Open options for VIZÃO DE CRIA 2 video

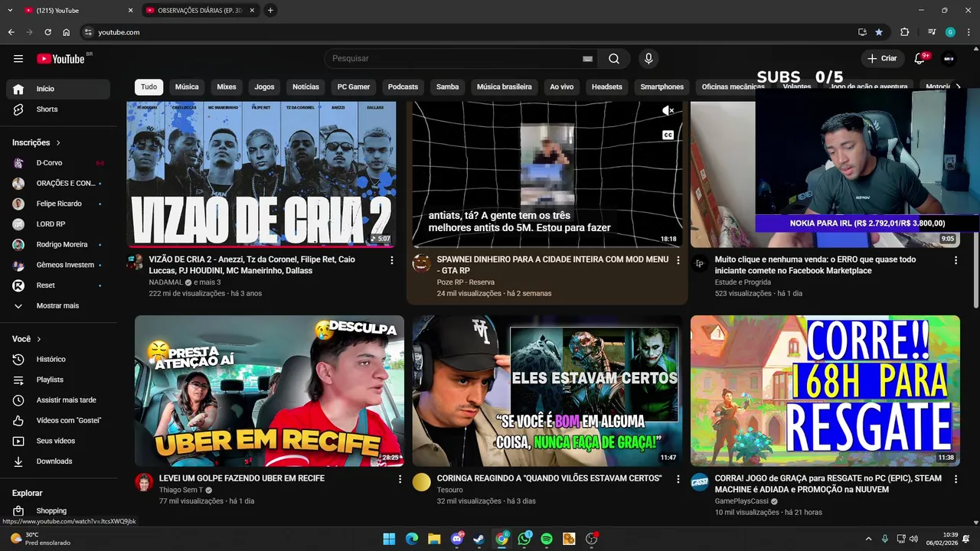click(x=392, y=260)
